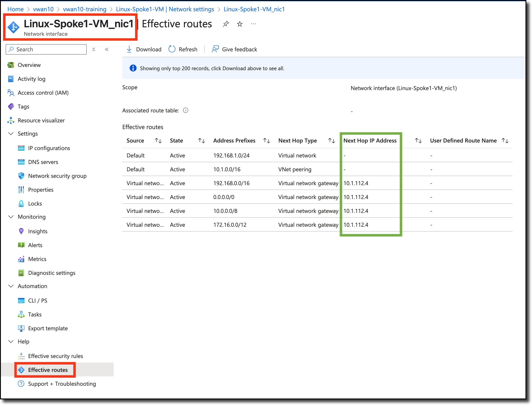Select Support + Troubleshooting in sidebar
Image resolution: width=532 pixels, height=405 pixels.
[x=62, y=384]
